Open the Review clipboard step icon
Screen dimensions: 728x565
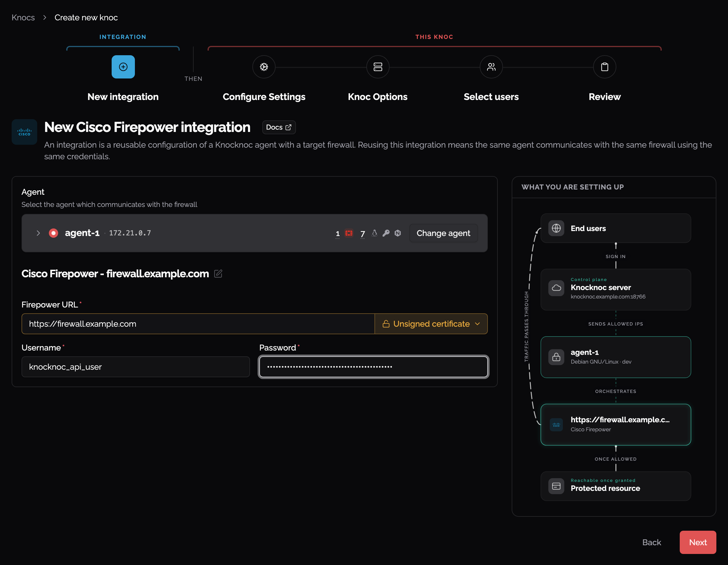(604, 67)
